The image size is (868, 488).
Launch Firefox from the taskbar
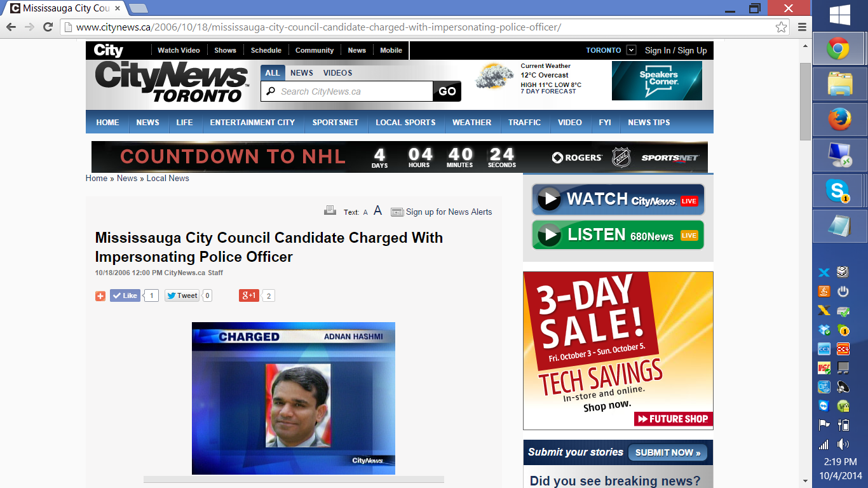(x=838, y=119)
